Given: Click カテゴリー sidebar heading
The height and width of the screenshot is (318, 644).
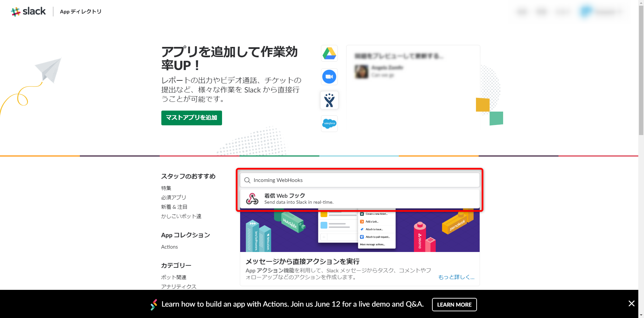Looking at the screenshot, I should tap(176, 265).
